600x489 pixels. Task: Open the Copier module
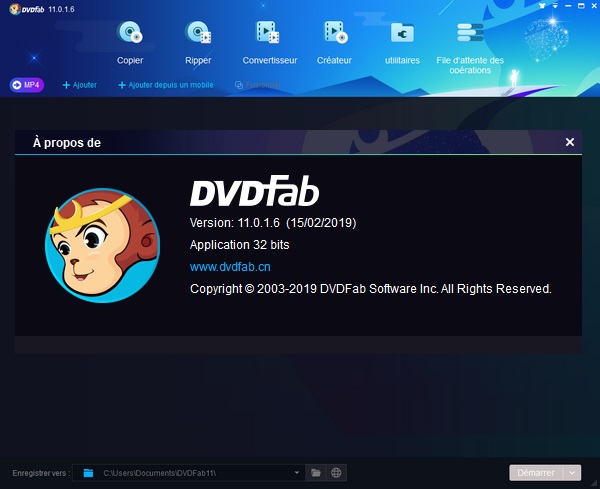click(x=130, y=42)
